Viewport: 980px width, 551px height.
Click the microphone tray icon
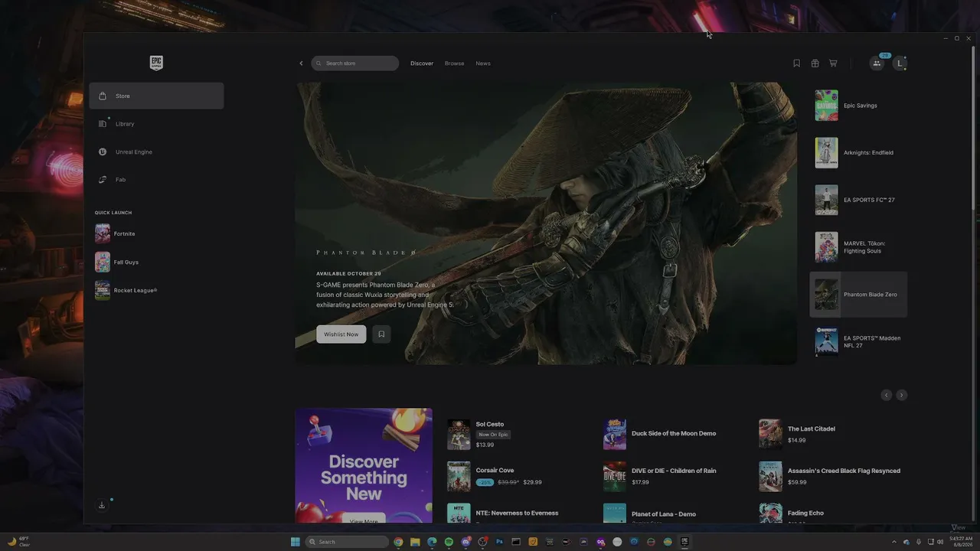pyautogui.click(x=919, y=542)
